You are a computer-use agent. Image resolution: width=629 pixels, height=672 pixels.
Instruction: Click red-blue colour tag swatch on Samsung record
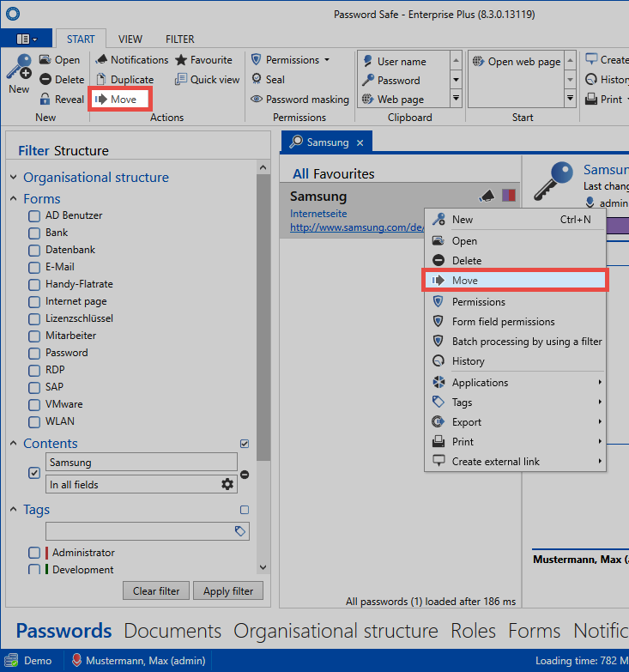[x=509, y=196]
